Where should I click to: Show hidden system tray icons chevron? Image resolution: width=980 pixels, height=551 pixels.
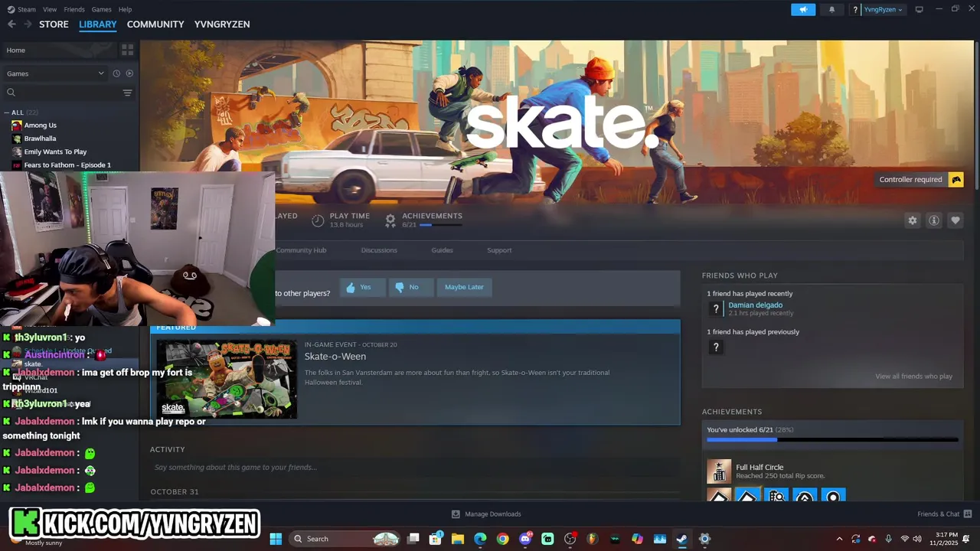click(839, 539)
